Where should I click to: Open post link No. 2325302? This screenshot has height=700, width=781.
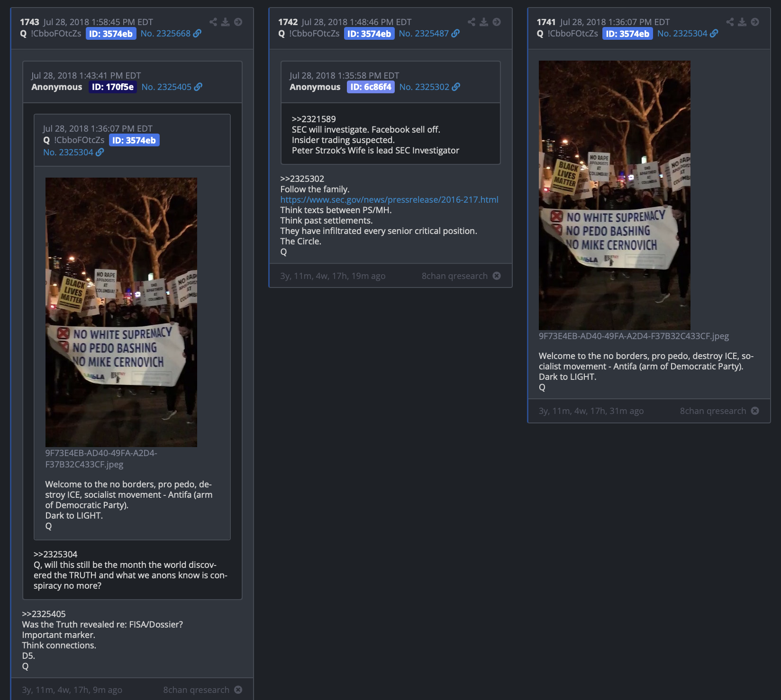tap(424, 87)
